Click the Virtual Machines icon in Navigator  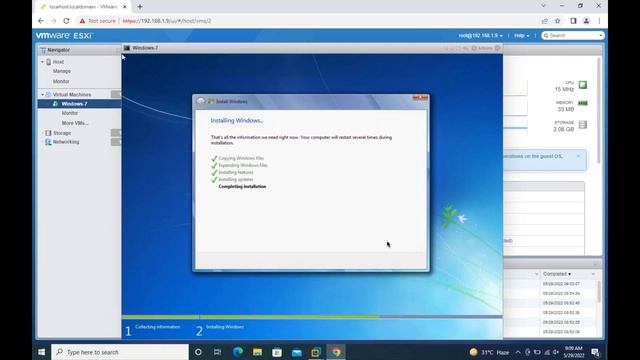[x=48, y=94]
